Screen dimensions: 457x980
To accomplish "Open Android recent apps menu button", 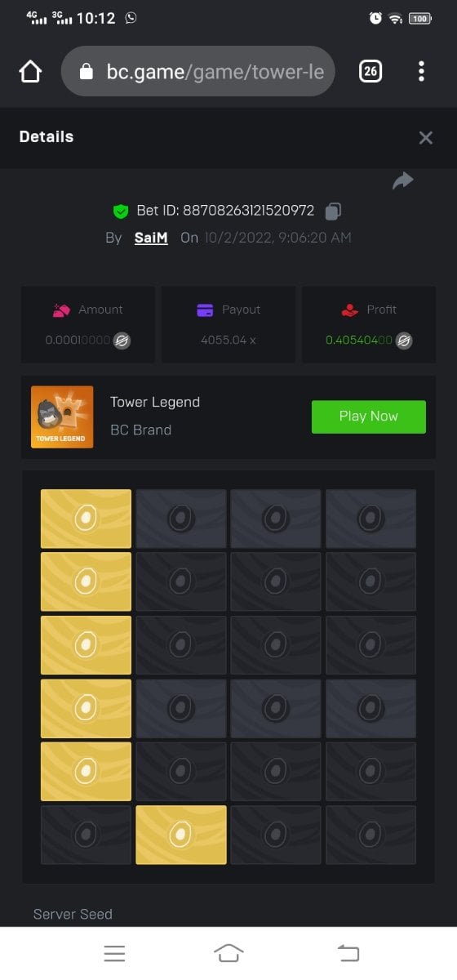I will [x=114, y=953].
